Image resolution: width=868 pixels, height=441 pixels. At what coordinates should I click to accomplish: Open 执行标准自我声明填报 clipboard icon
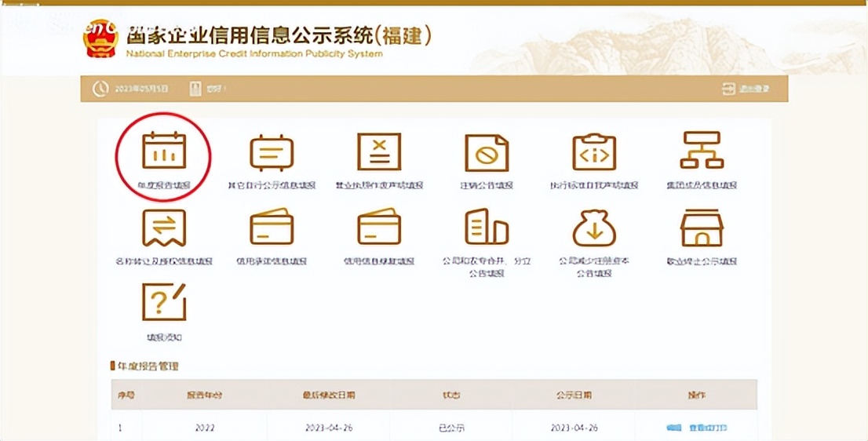pyautogui.click(x=594, y=151)
